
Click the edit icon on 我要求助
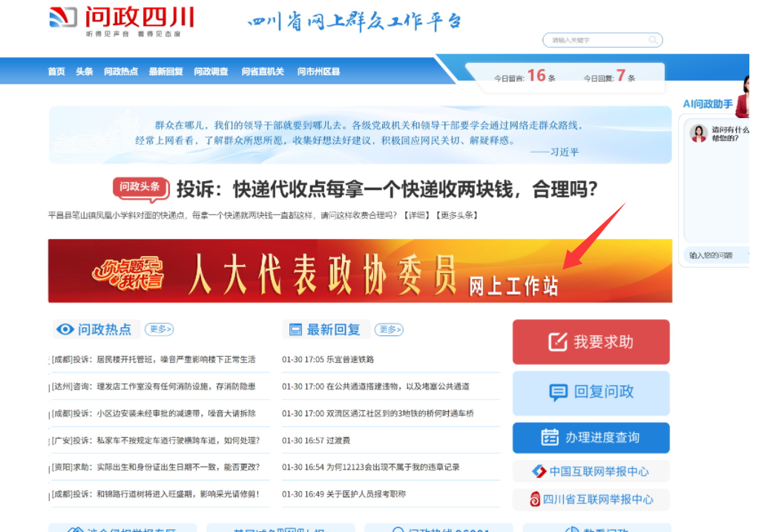pos(557,342)
